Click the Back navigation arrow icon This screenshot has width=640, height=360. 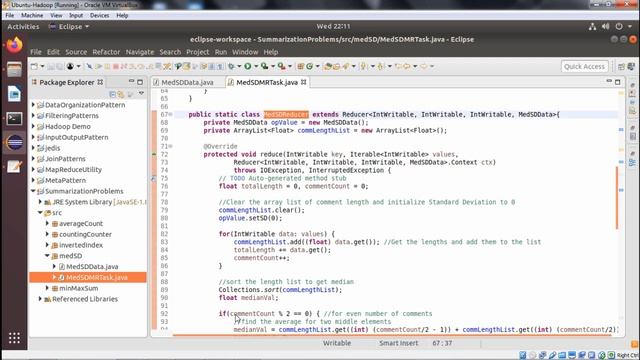(407, 66)
